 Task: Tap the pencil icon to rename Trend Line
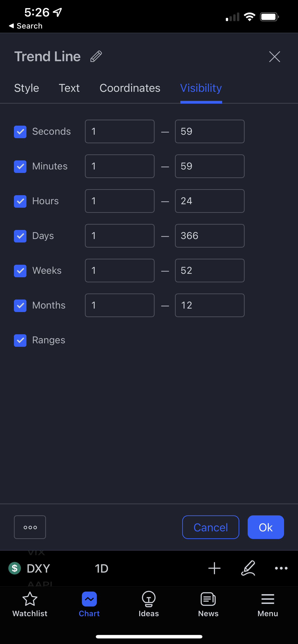[x=96, y=56]
